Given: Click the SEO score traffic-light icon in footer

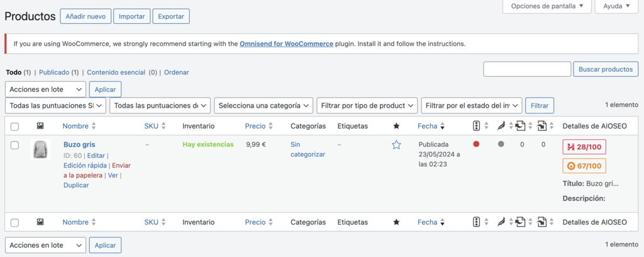Looking at the screenshot, I should (477, 222).
